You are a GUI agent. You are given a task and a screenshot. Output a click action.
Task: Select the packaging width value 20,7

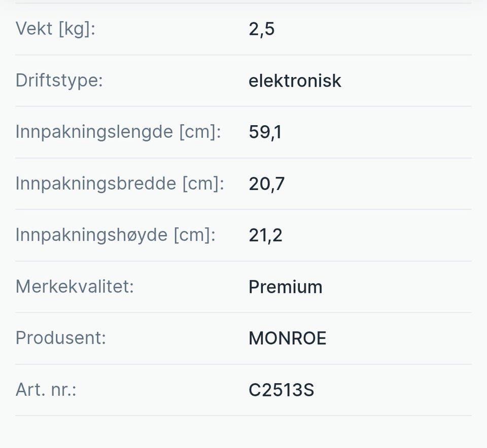tap(266, 183)
